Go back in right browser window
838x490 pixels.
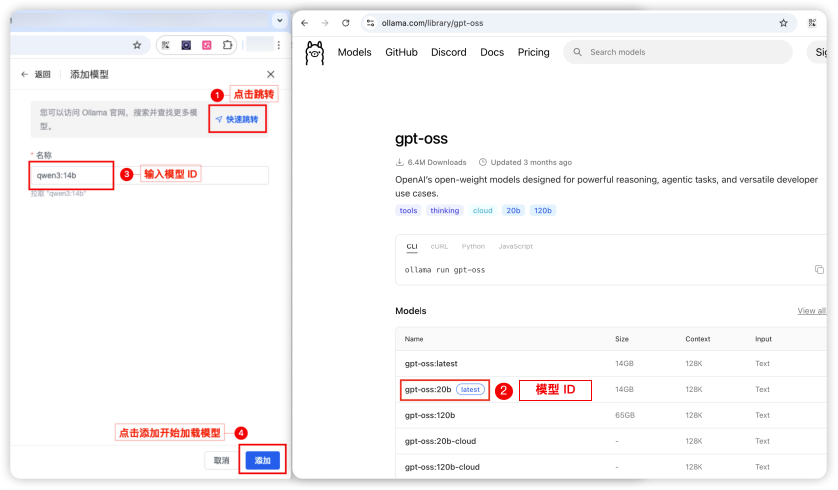(305, 23)
